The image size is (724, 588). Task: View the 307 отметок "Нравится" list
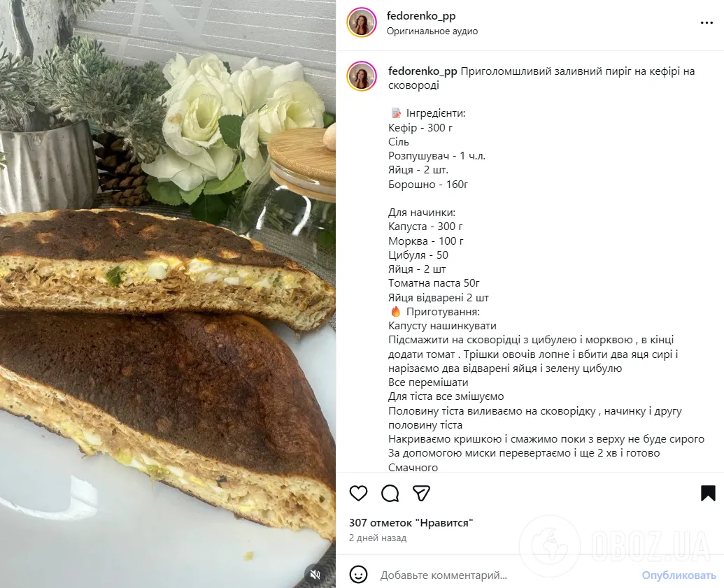click(411, 523)
